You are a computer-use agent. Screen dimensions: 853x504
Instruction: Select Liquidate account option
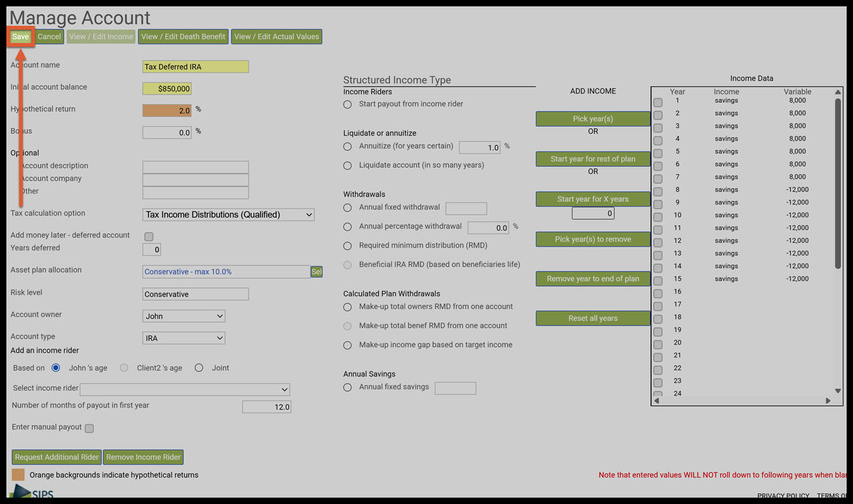click(347, 165)
